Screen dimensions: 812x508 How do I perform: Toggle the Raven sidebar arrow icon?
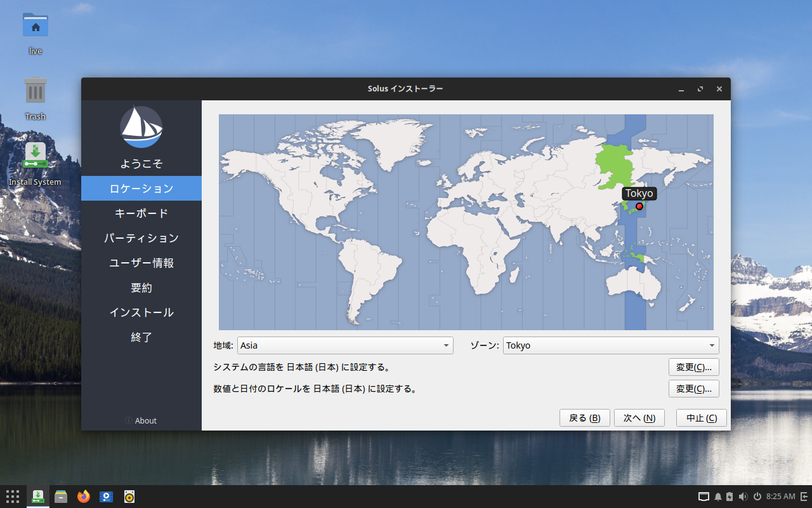pos(804,497)
